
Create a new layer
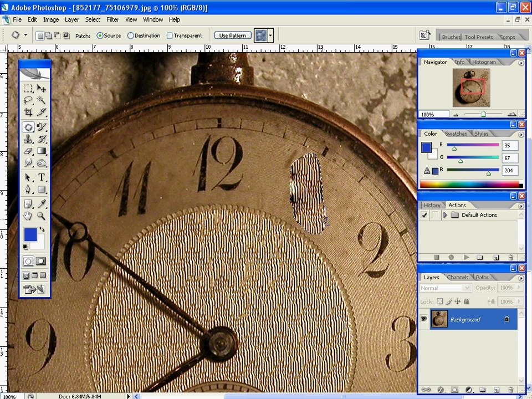496,390
